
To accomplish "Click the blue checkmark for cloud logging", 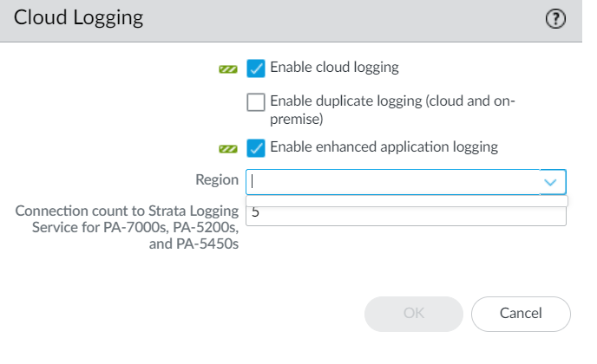I will point(256,68).
